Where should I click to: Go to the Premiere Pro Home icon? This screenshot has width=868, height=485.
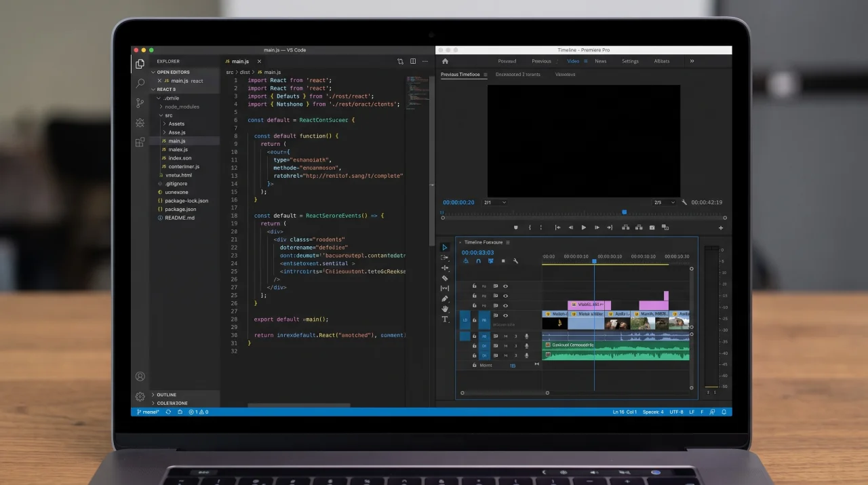pyautogui.click(x=445, y=61)
